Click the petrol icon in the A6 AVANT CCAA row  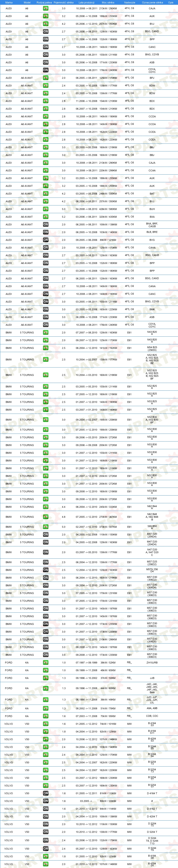coord(46,170)
